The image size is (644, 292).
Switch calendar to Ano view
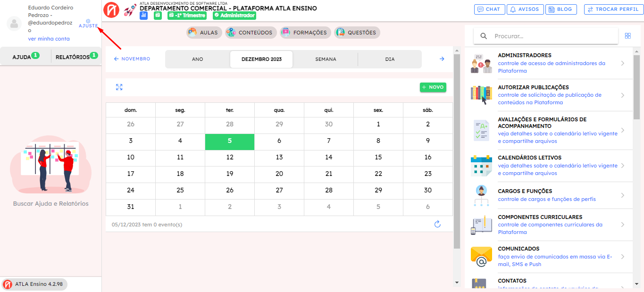point(198,59)
